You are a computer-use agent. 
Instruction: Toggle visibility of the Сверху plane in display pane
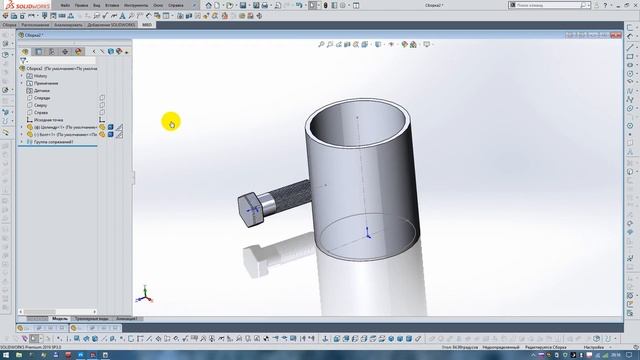tap(102, 105)
